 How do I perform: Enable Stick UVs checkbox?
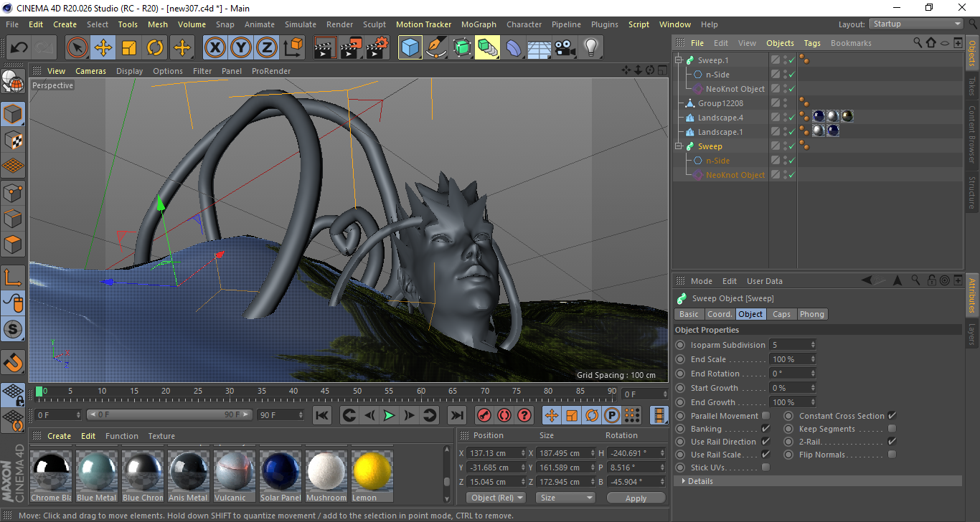click(765, 468)
